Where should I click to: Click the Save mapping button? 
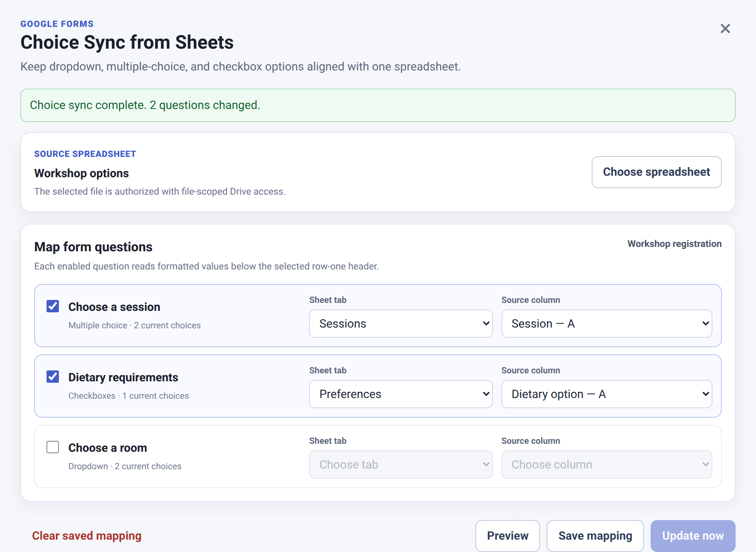click(x=595, y=536)
